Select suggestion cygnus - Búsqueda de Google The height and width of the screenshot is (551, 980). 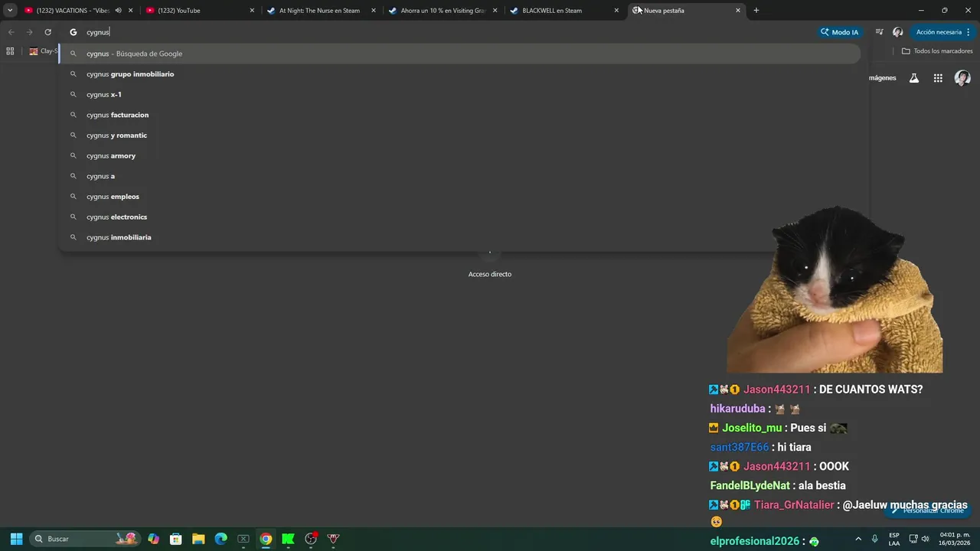point(459,54)
